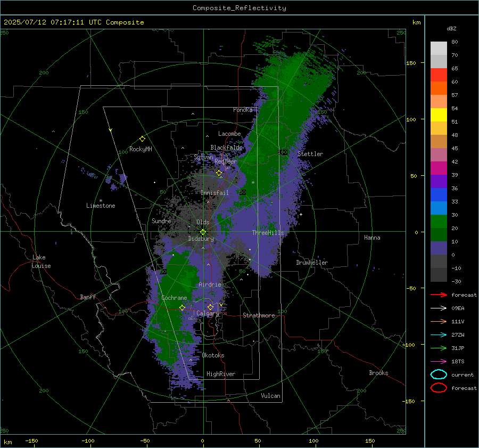Image resolution: width=479 pixels, height=448 pixels.
Task: Select the red 65 dBZ color swatch
Action: tap(439, 75)
